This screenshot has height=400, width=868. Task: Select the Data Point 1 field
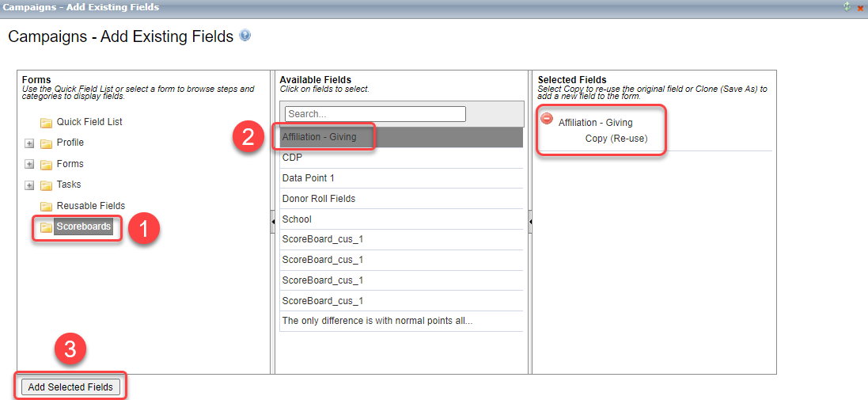coord(308,178)
